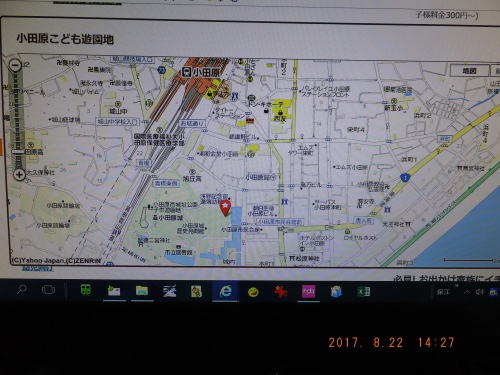The width and height of the screenshot is (500, 375).
Task: Move the map zoom slider handle
Action: [18, 152]
